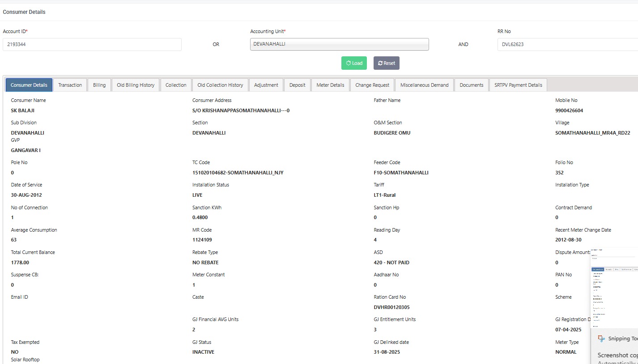
Task: Select the Change Request tab
Action: point(373,85)
